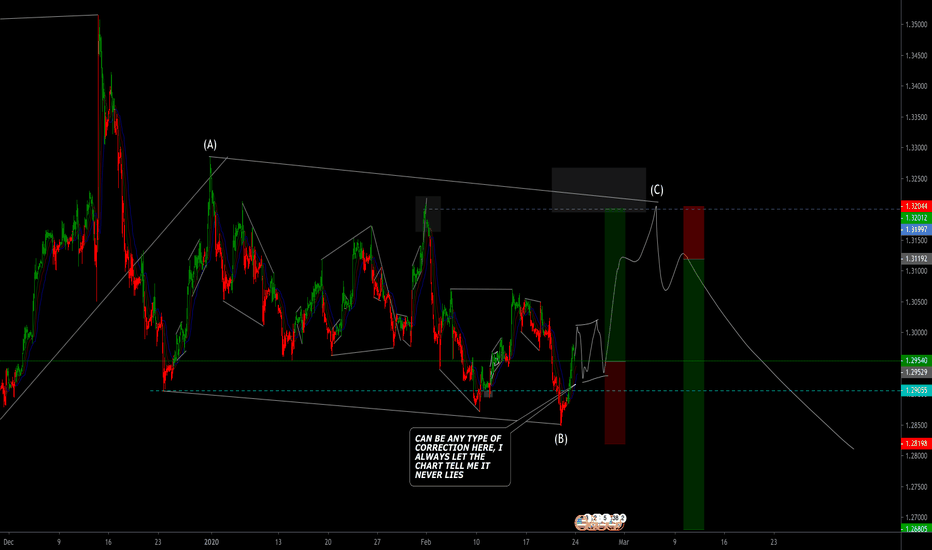Click the 13 date label
The image size is (932, 550).
point(278,542)
